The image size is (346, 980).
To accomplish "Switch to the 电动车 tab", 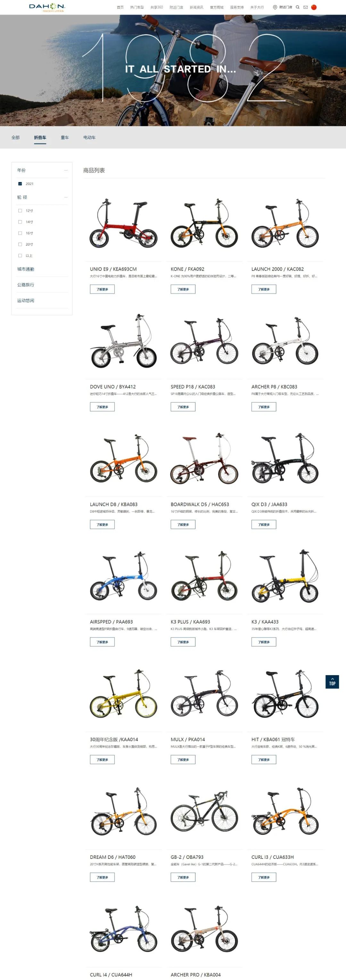I will tap(89, 137).
